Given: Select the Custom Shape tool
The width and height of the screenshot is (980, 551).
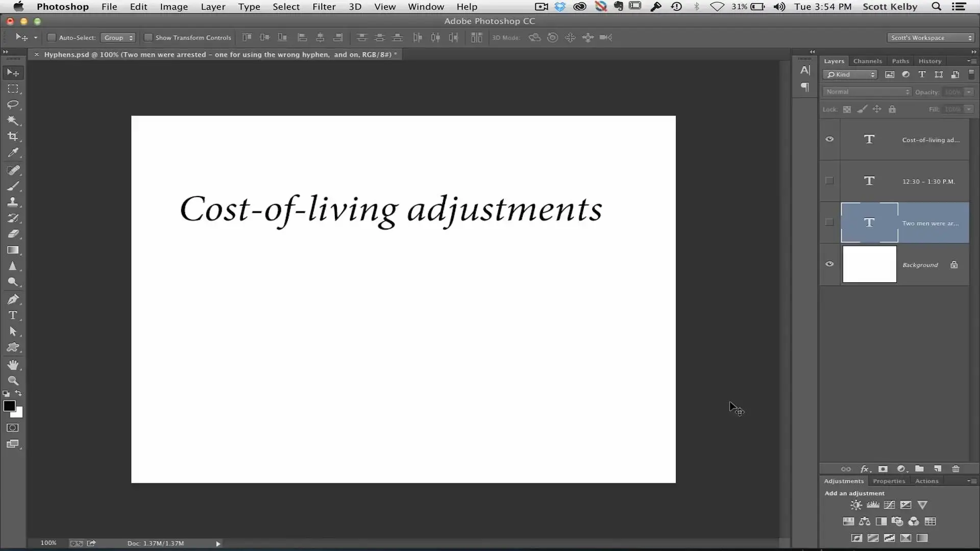Looking at the screenshot, I should (13, 347).
